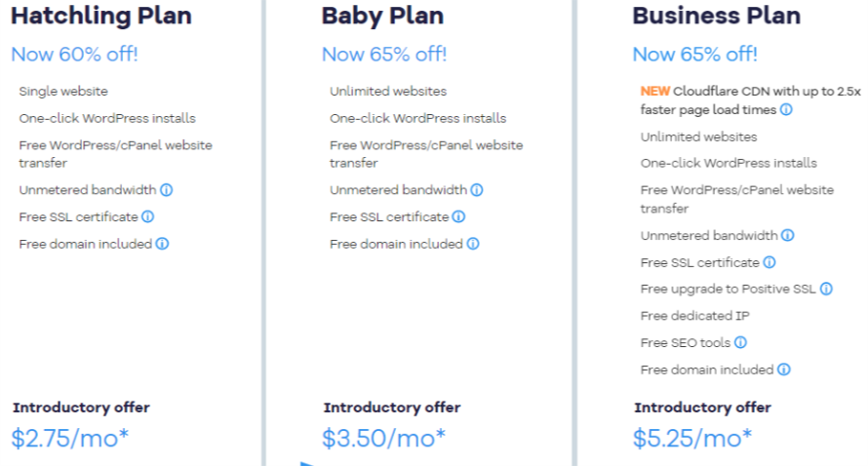Click the Business Plan 'Now 65% off!' text

point(694,55)
